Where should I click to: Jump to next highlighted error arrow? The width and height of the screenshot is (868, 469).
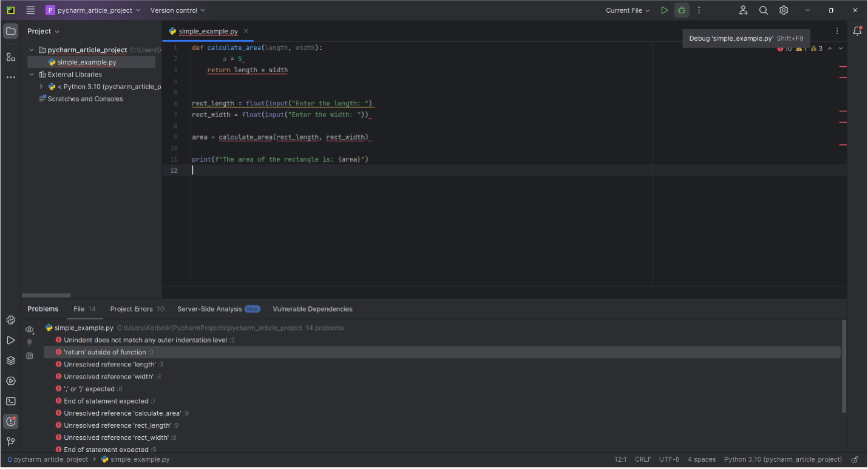click(841, 49)
